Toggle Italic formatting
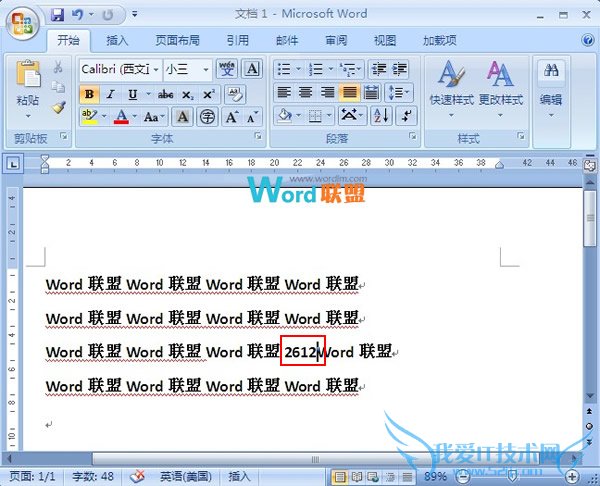This screenshot has width=600, height=486. click(x=111, y=94)
